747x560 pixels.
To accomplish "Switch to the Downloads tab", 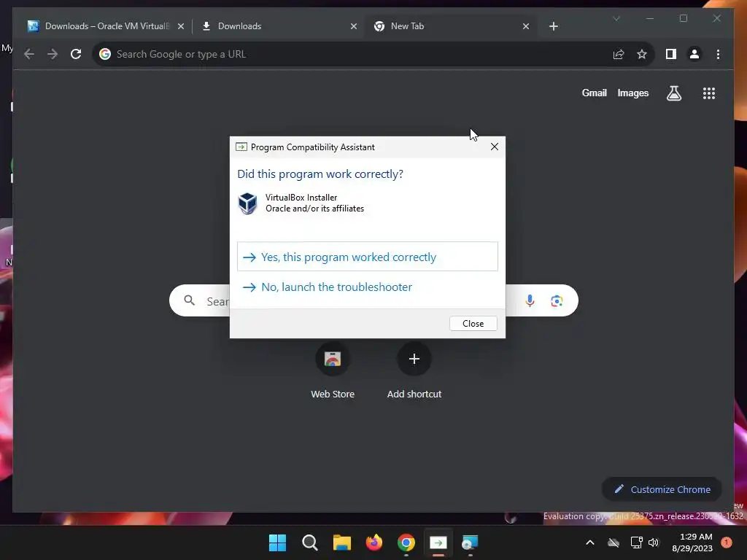I will click(x=279, y=26).
